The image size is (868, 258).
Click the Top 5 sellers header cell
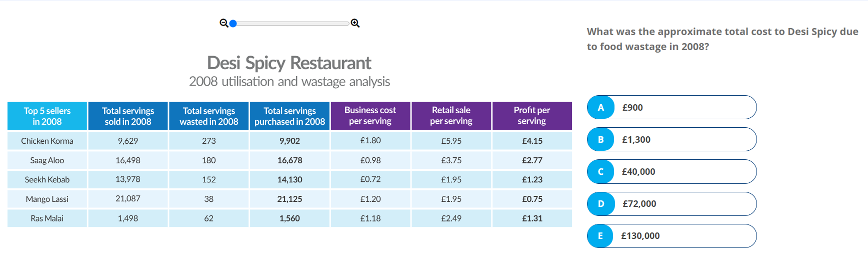click(47, 116)
